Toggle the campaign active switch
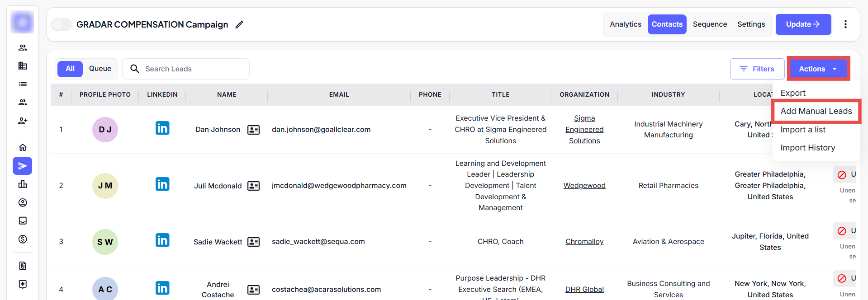 point(62,24)
